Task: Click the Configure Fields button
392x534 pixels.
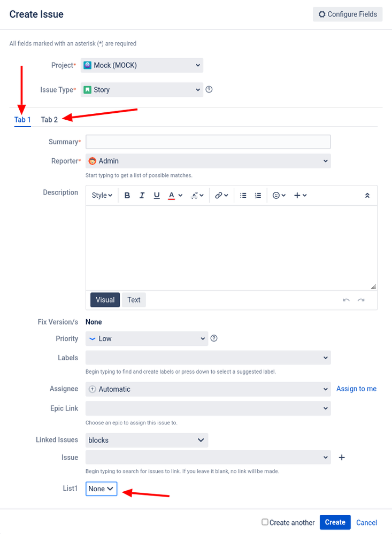Action: (x=348, y=14)
